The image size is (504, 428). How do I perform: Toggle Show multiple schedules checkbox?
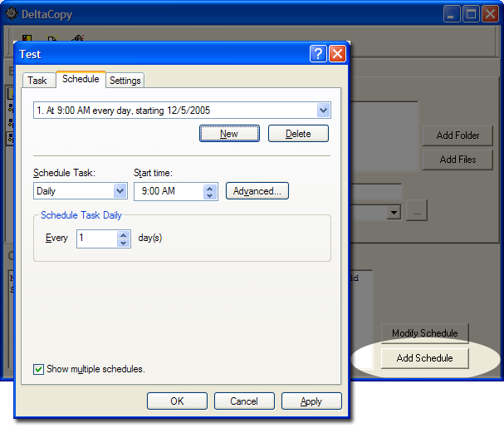(38, 369)
